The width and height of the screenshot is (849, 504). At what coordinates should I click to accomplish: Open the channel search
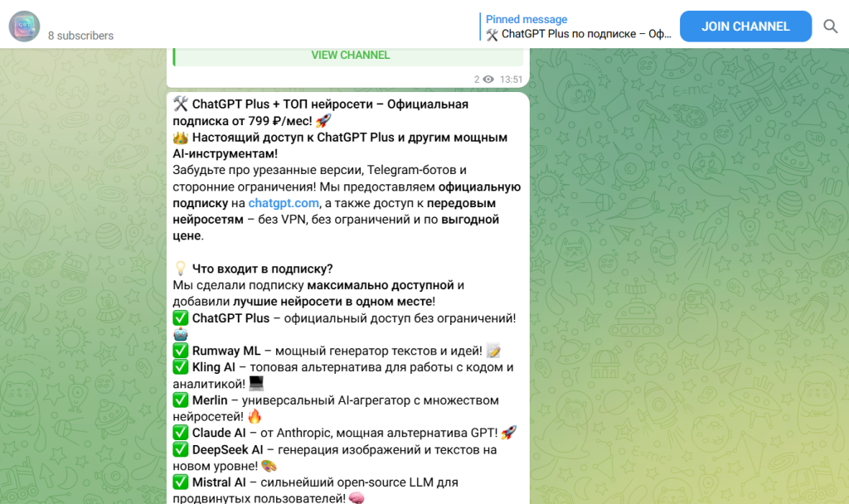pos(830,26)
